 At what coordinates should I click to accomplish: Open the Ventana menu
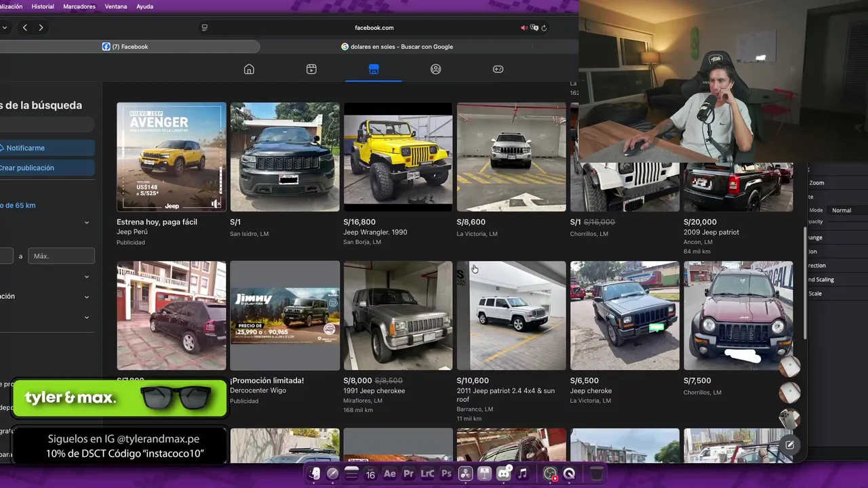(x=116, y=6)
